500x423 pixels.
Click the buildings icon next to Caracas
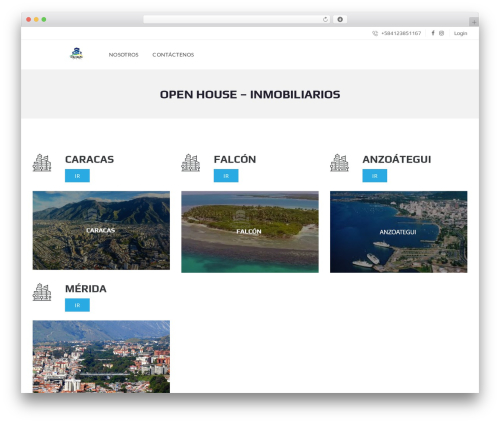point(42,163)
